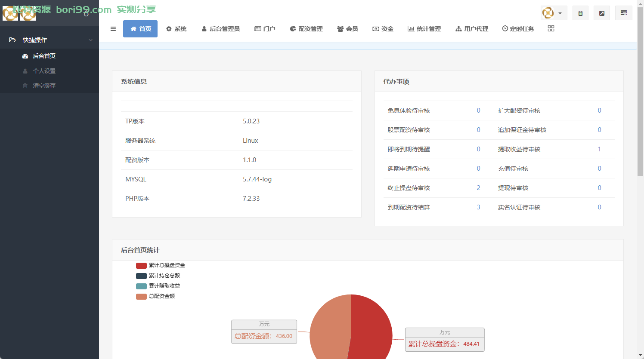
Task: Open the 配资管理 menu
Action: (306, 29)
